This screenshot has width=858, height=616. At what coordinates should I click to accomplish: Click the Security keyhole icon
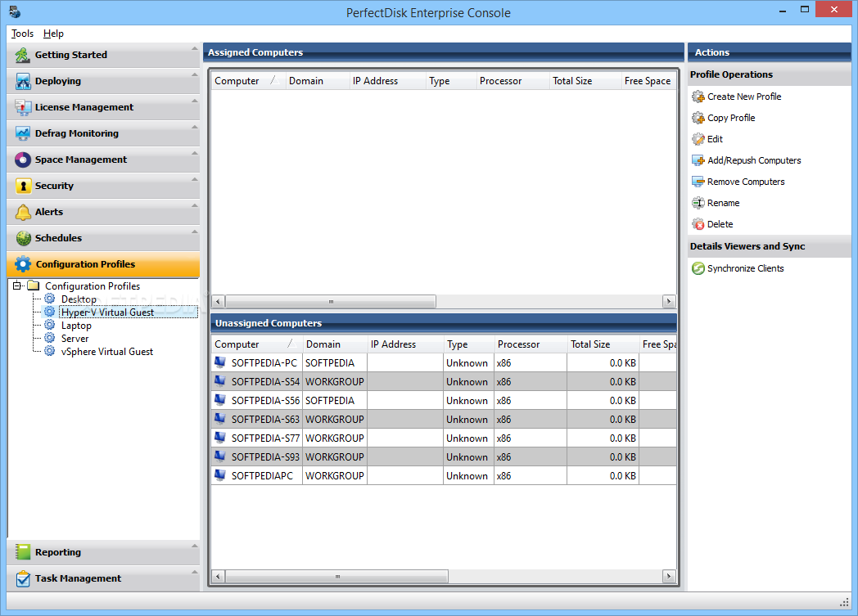(x=22, y=186)
